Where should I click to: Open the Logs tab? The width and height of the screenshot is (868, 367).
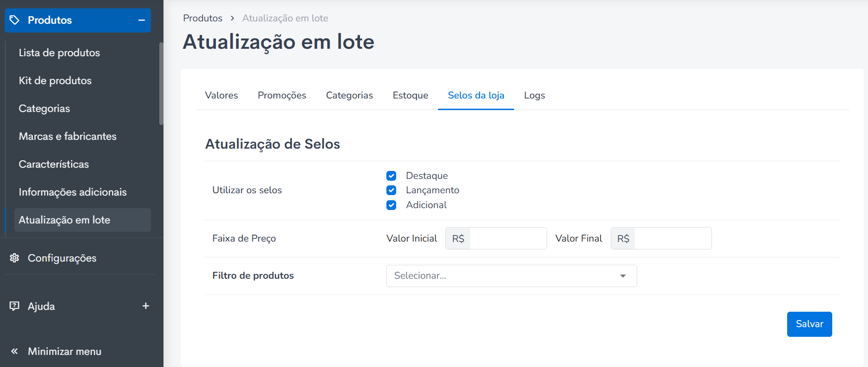[535, 95]
